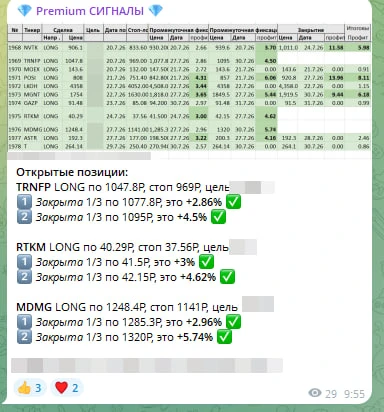
Task: Click the red heart reaction with 2
Action: click(x=66, y=388)
